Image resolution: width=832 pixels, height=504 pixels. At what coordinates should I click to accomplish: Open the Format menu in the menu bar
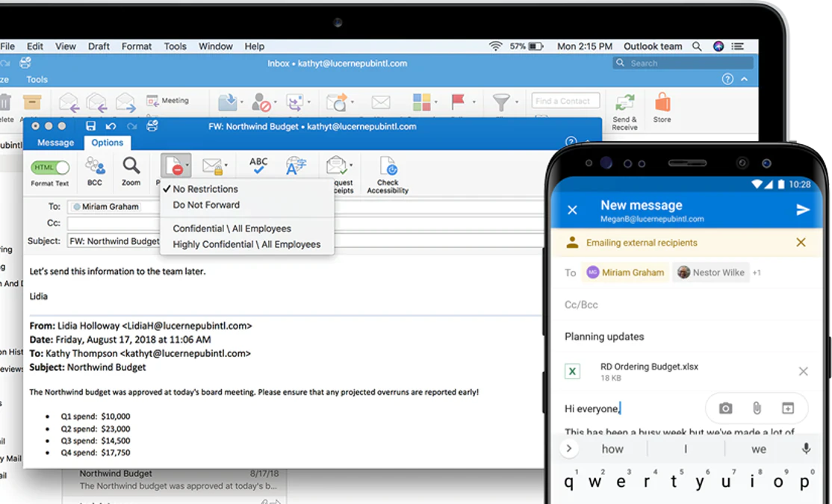coord(136,46)
